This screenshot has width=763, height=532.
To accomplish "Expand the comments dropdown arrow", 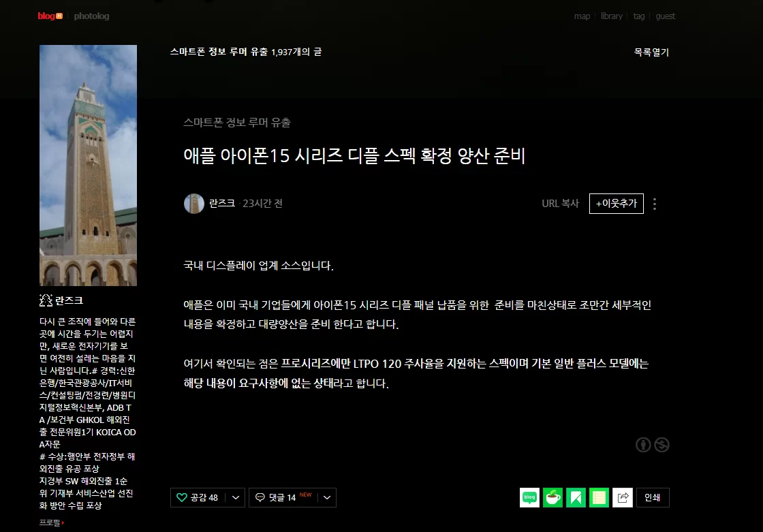I will (x=327, y=497).
